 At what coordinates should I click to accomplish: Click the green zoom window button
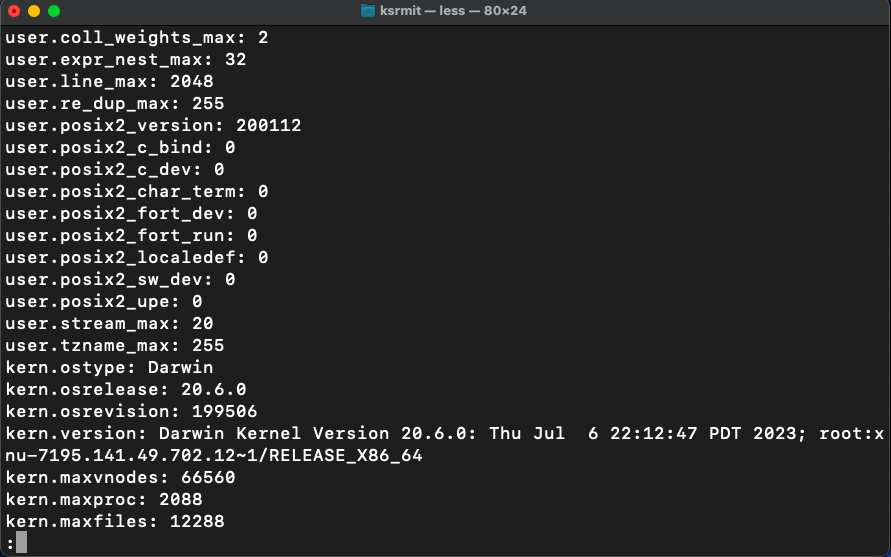coord(54,11)
